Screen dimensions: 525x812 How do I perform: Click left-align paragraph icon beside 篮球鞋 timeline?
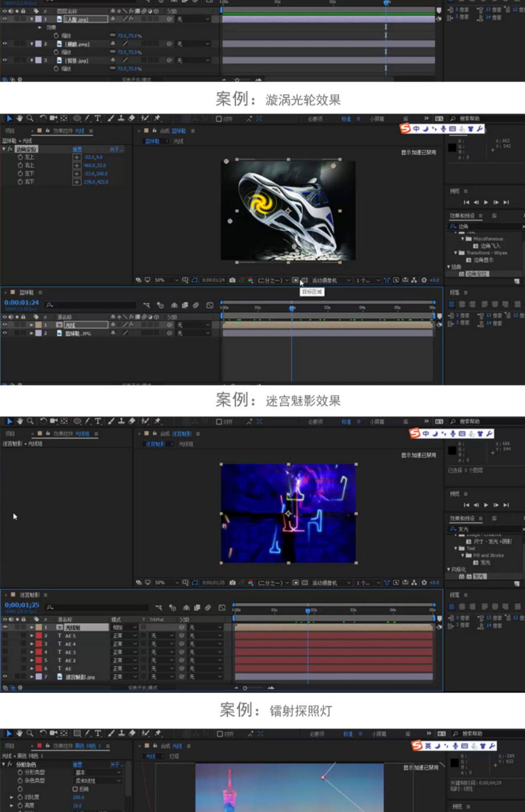(x=452, y=304)
